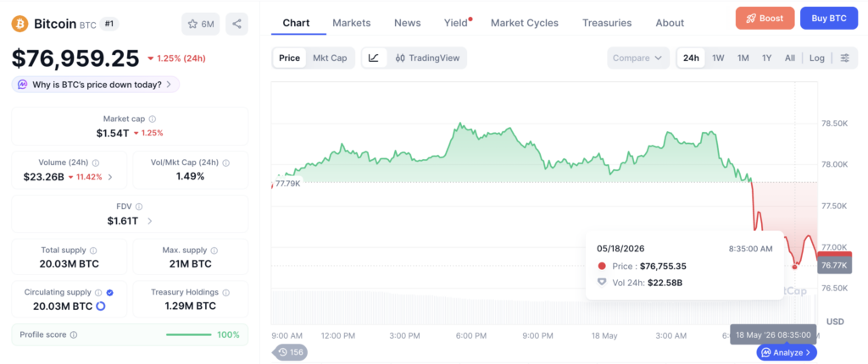Open info icon next to Volume (24h)
Viewport: 868px width, 364px height.
[x=96, y=163]
